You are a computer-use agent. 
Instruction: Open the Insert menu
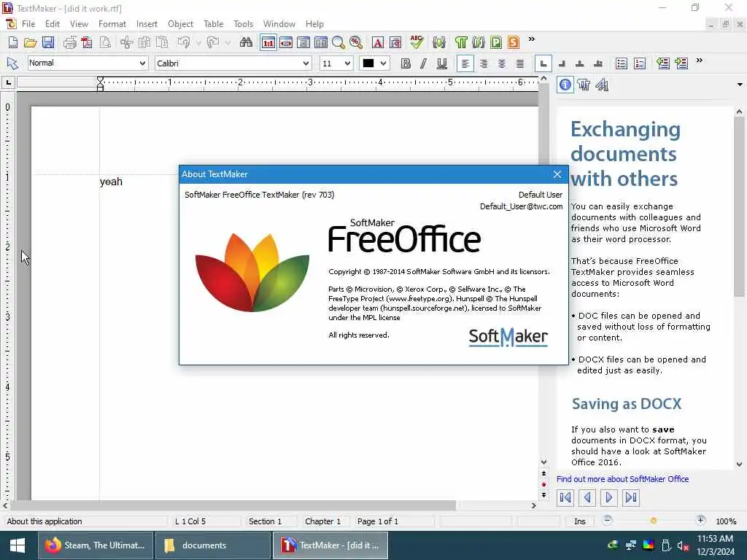(x=147, y=24)
